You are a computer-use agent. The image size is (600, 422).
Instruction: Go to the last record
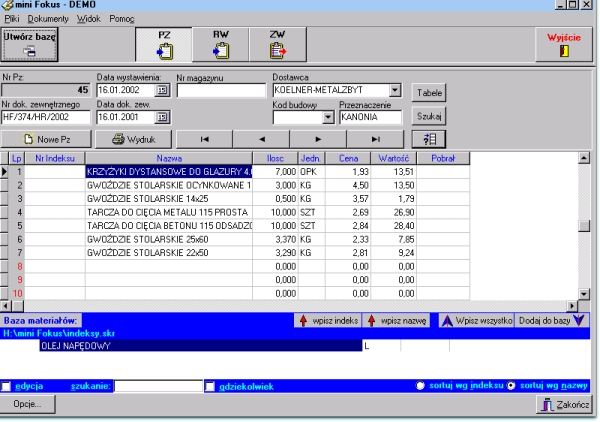[x=375, y=139]
